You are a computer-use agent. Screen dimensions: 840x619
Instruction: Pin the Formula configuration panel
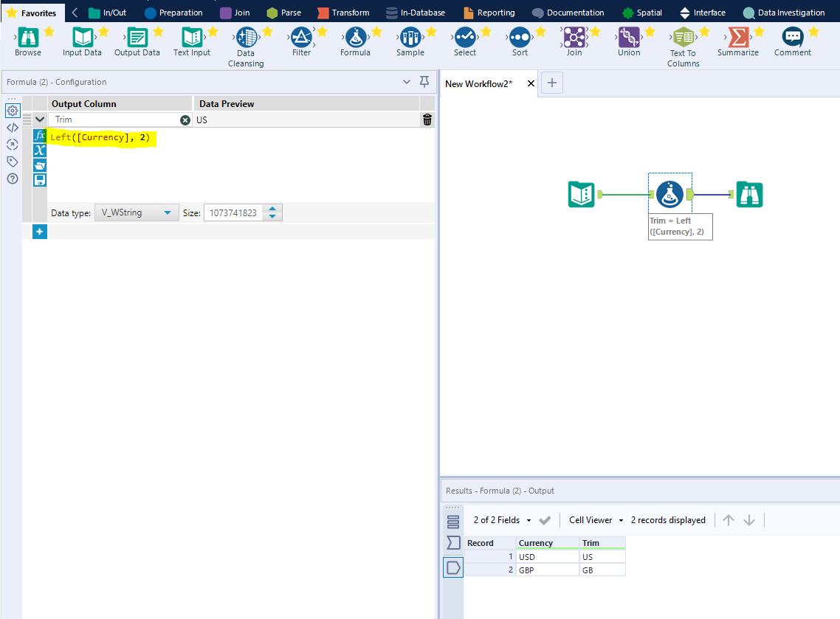click(x=424, y=82)
